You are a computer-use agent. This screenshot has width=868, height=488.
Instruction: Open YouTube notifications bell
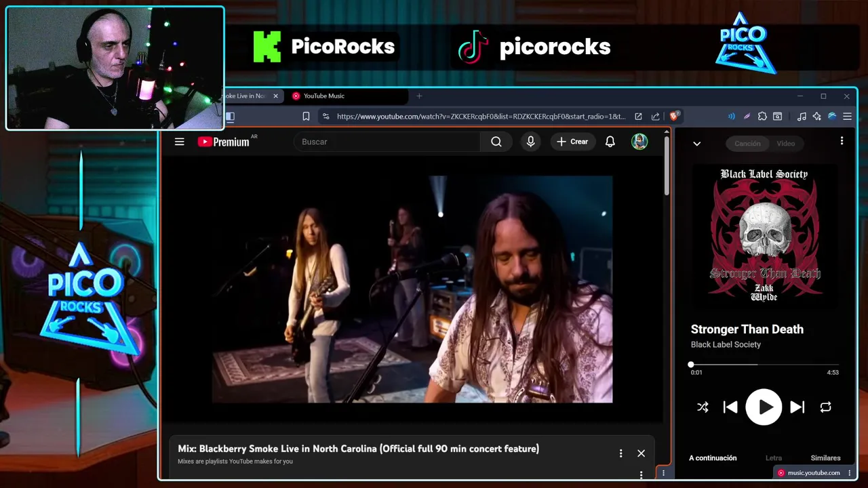(x=610, y=142)
